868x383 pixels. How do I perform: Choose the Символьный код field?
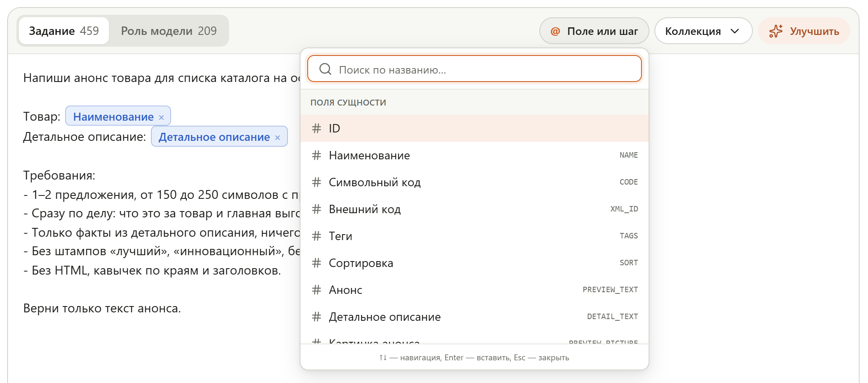click(x=474, y=182)
